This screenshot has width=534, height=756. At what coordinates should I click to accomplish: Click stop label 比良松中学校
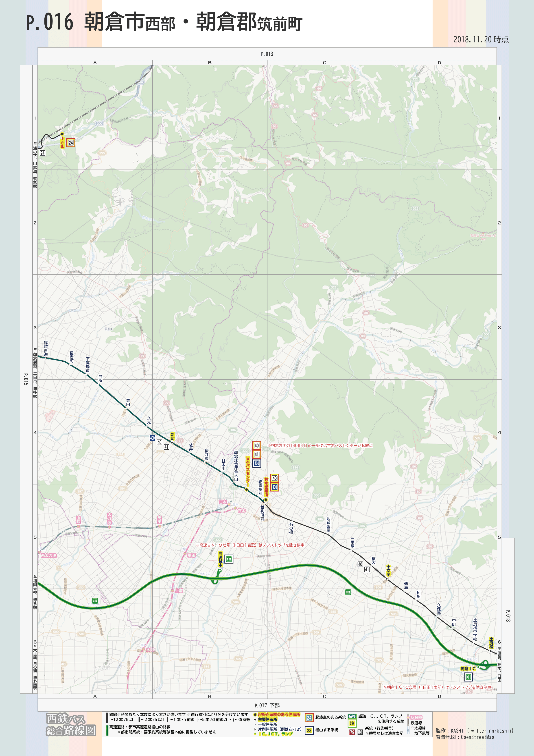pyautogui.click(x=475, y=630)
